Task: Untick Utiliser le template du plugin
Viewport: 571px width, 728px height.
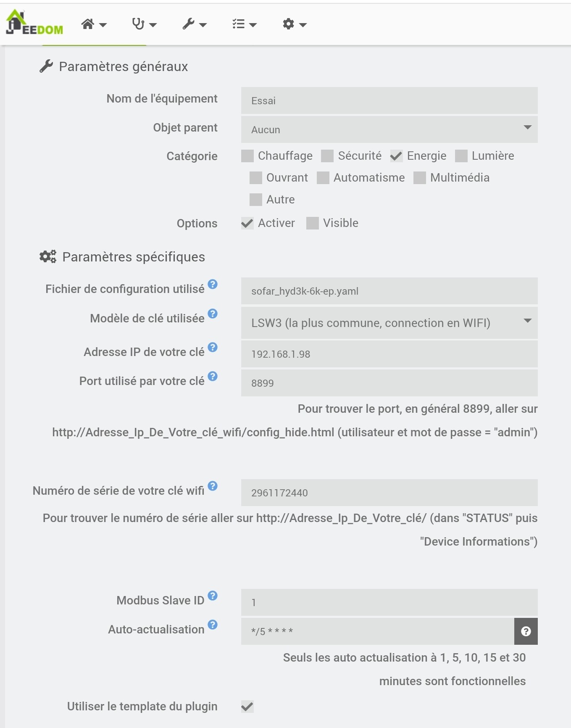Action: 247,707
